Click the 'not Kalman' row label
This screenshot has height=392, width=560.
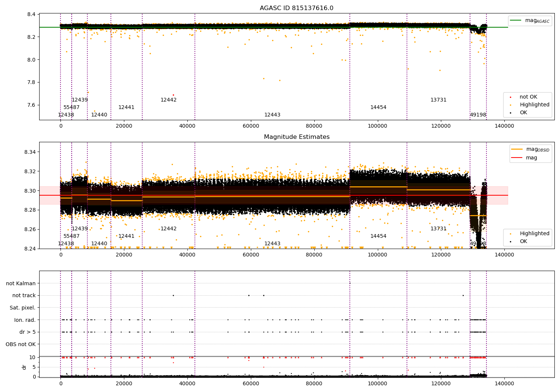tap(21, 283)
